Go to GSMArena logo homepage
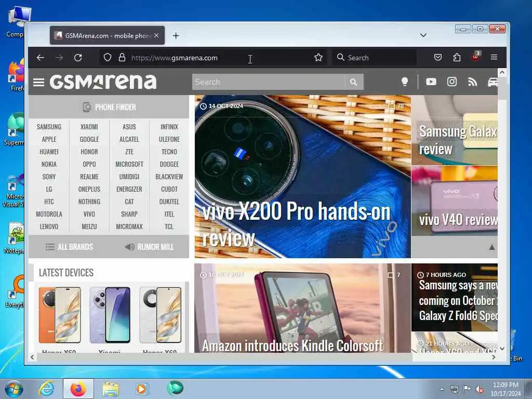Screen dimensions: 532x399 tap(103, 82)
